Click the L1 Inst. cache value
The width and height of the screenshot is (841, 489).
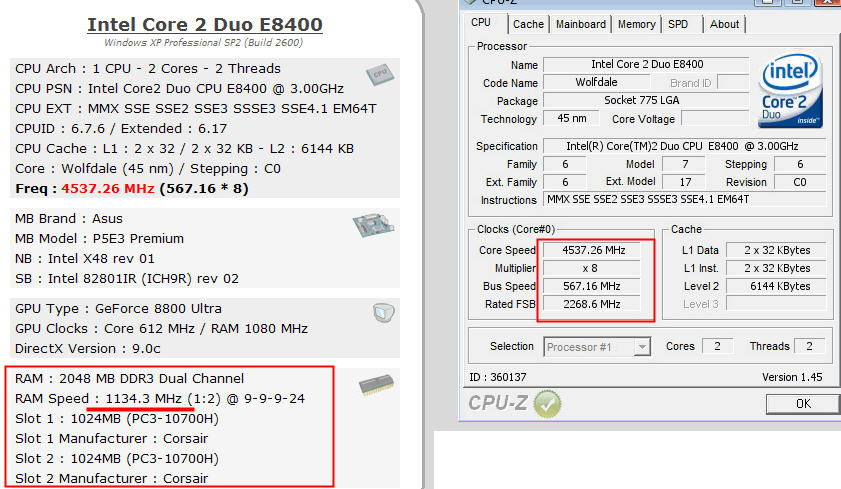(x=776, y=268)
